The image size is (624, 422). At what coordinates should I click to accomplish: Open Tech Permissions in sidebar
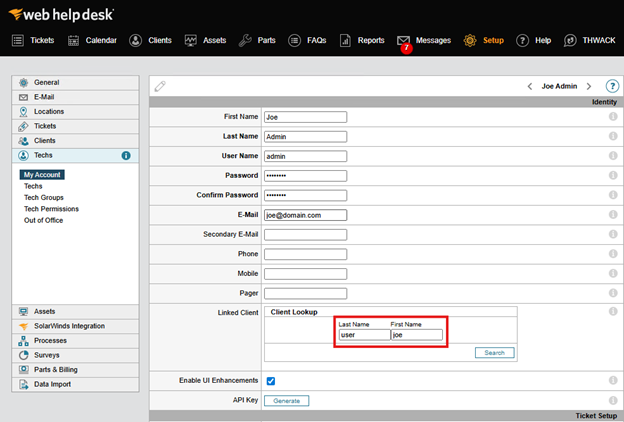[51, 209]
